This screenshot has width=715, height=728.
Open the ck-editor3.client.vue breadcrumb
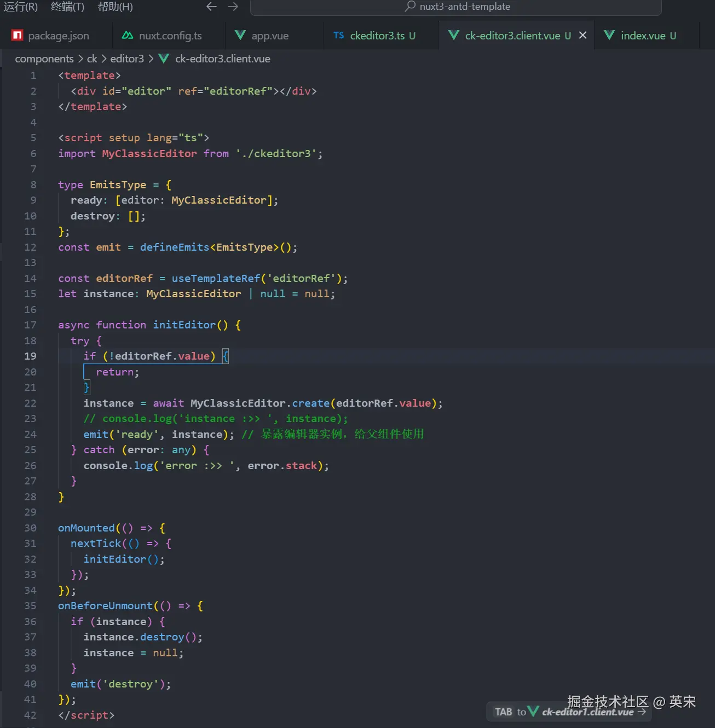(223, 59)
